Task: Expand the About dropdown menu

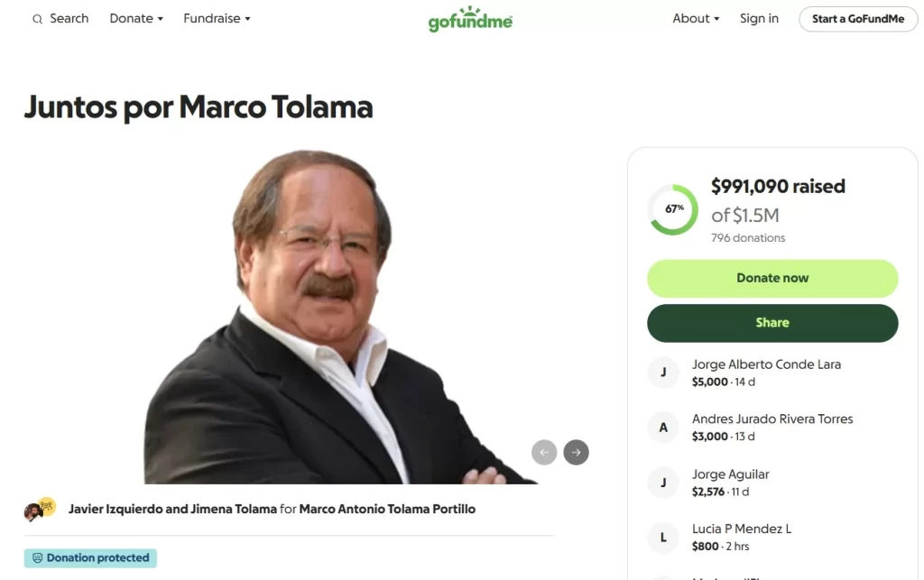Action: (x=696, y=19)
